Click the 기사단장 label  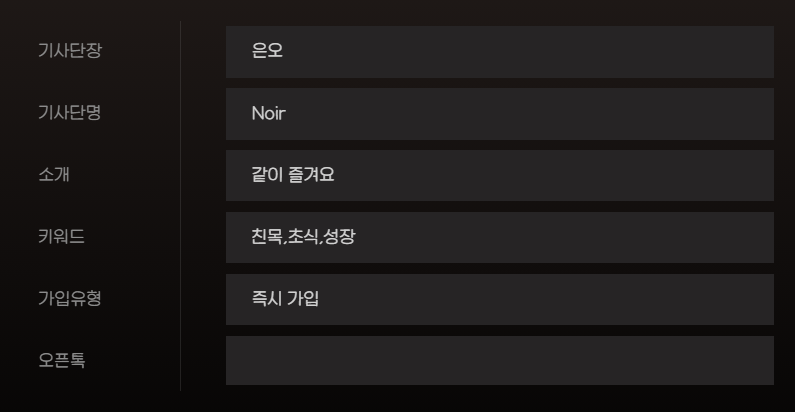click(69, 51)
